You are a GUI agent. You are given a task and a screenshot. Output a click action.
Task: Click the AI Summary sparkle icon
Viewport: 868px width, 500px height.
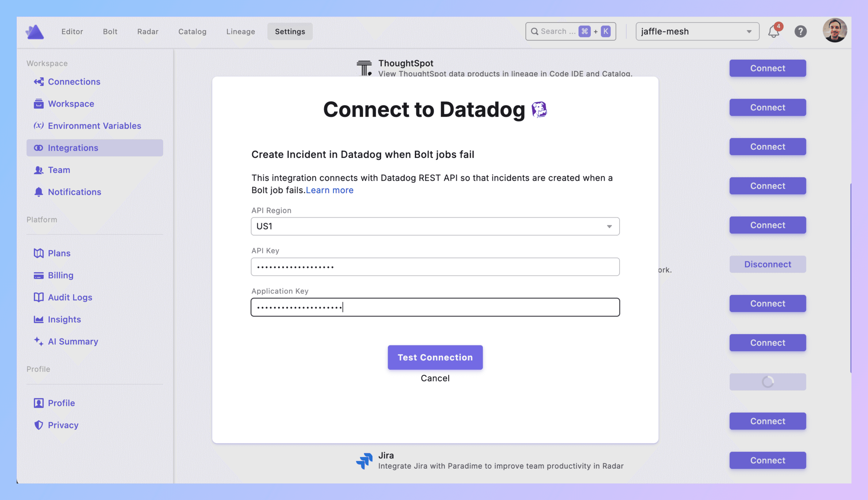pyautogui.click(x=39, y=341)
